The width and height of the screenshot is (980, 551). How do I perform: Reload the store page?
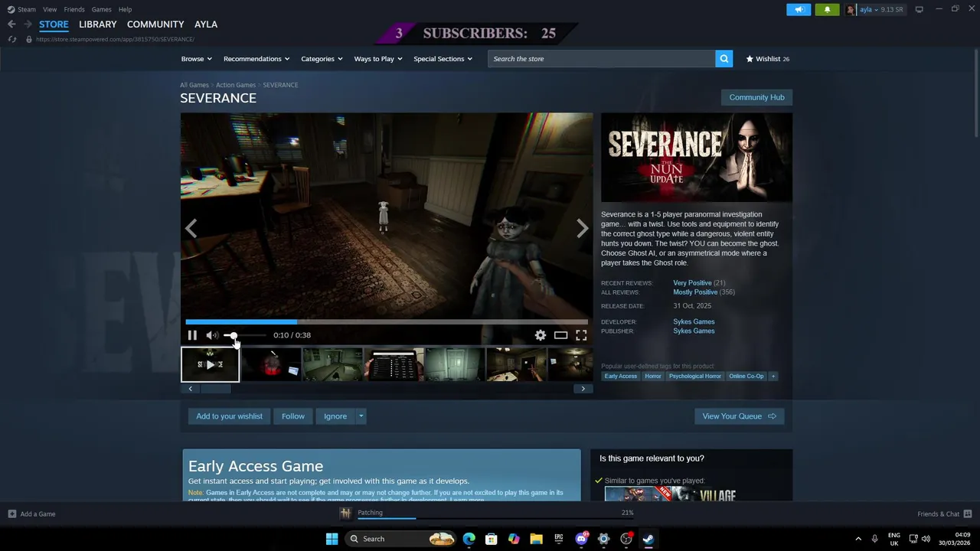click(x=11, y=39)
